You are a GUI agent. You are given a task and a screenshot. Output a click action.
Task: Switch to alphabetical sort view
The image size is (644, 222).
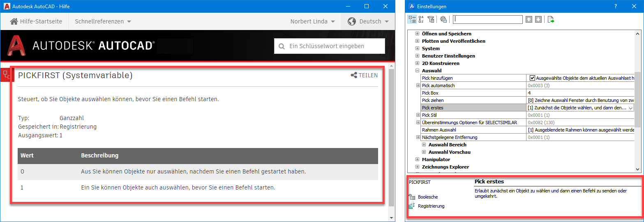(x=421, y=19)
